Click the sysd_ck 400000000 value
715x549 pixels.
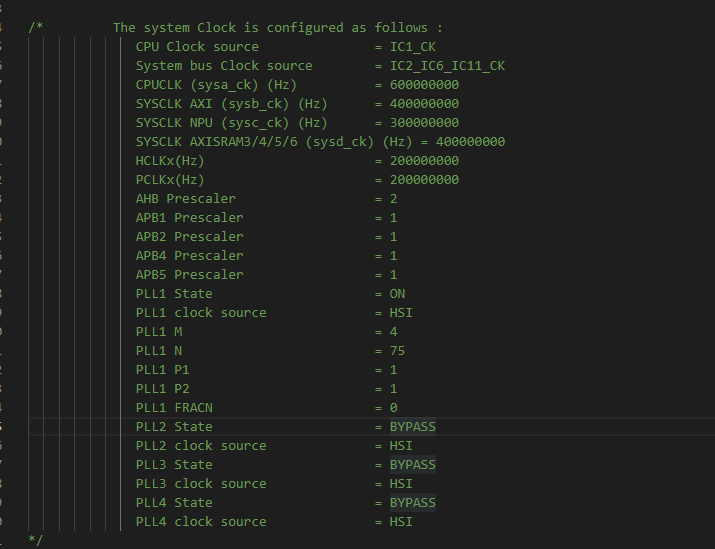470,142
